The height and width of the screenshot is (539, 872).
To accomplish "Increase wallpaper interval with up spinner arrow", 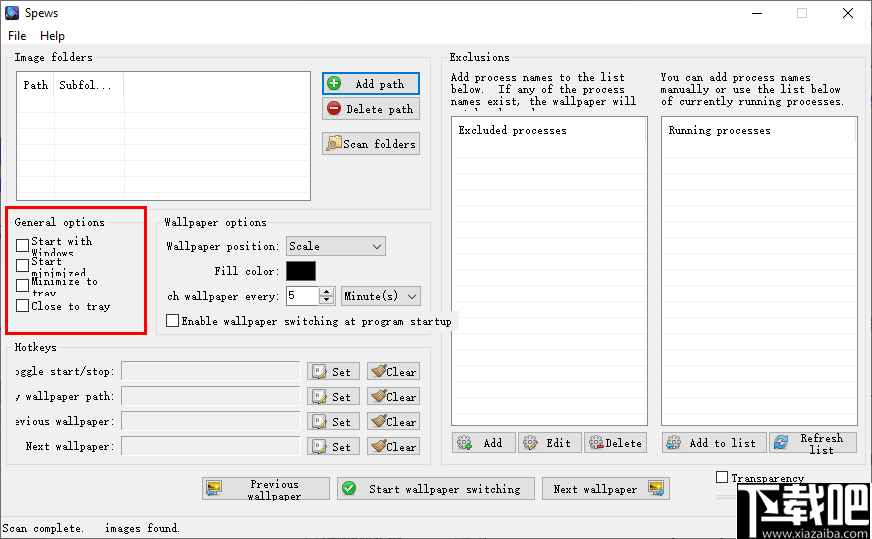I will (x=327, y=291).
